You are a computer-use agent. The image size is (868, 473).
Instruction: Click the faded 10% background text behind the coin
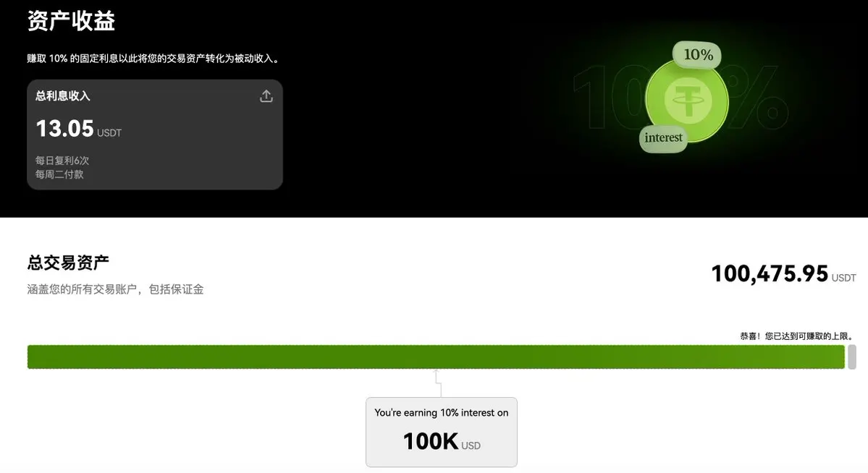coord(680,98)
